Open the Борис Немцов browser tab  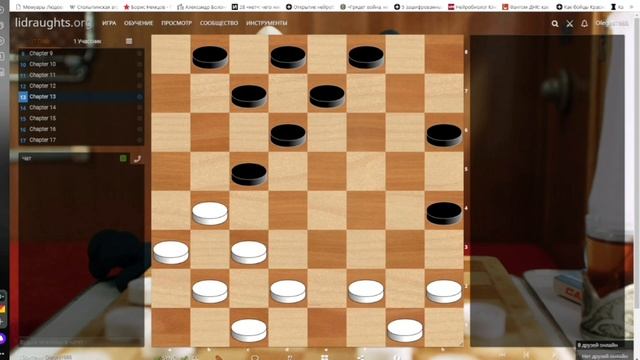[x=146, y=7]
